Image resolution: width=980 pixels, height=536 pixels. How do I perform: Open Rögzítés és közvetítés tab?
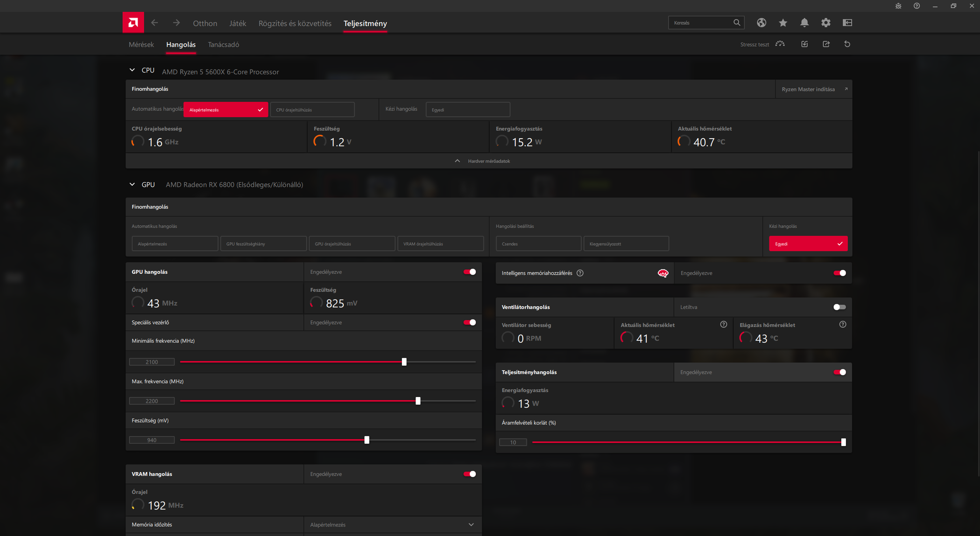[295, 23]
